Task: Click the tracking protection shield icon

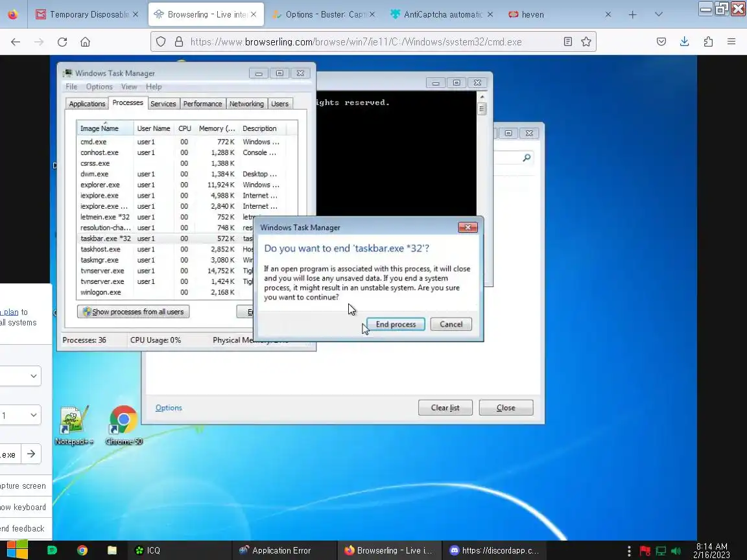Action: pos(161,42)
